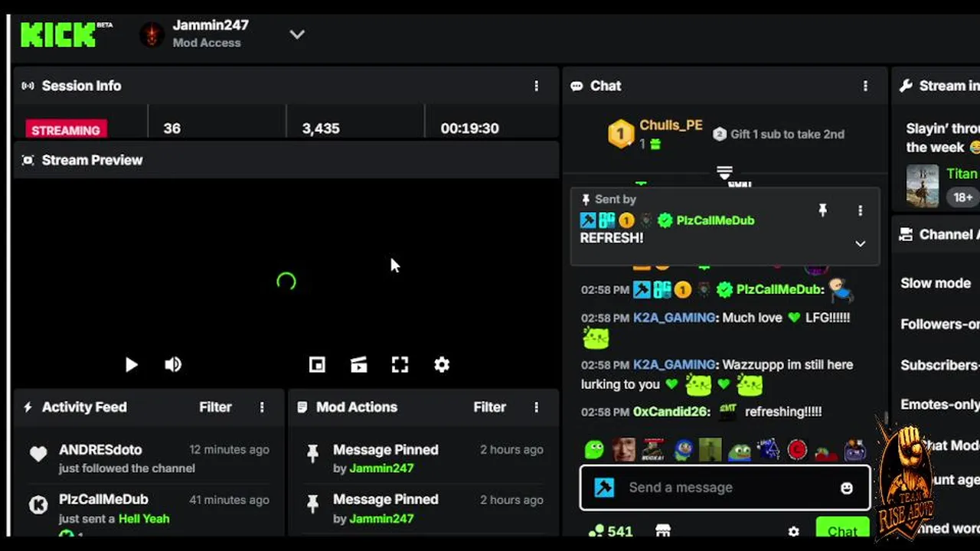
Task: Open the shop icon below the chat
Action: (663, 530)
